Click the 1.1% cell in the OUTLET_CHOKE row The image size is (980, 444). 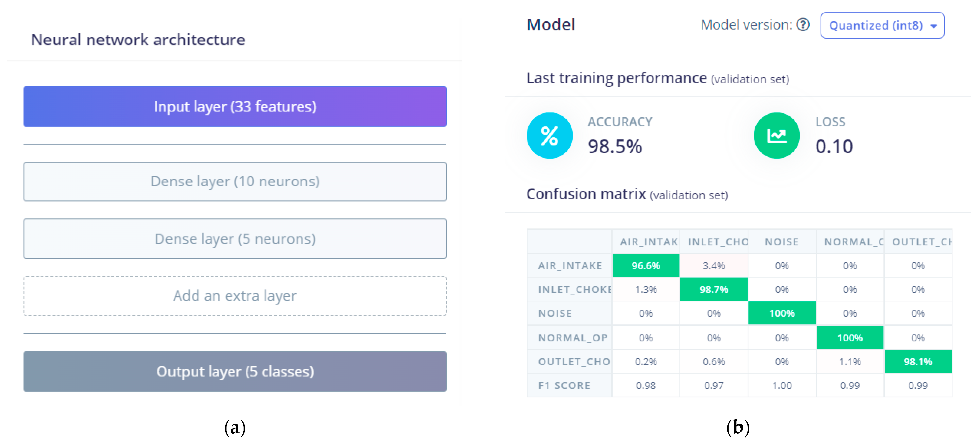pos(850,361)
